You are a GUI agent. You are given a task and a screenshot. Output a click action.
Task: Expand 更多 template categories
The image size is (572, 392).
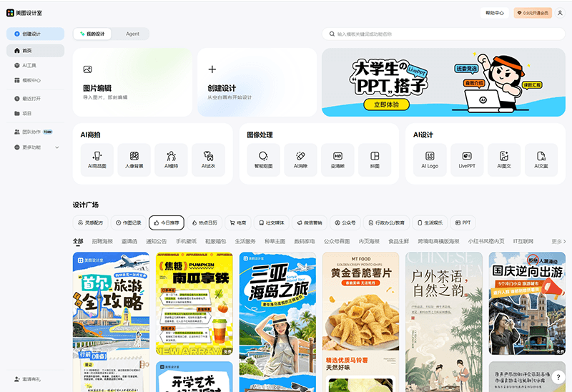558,242
